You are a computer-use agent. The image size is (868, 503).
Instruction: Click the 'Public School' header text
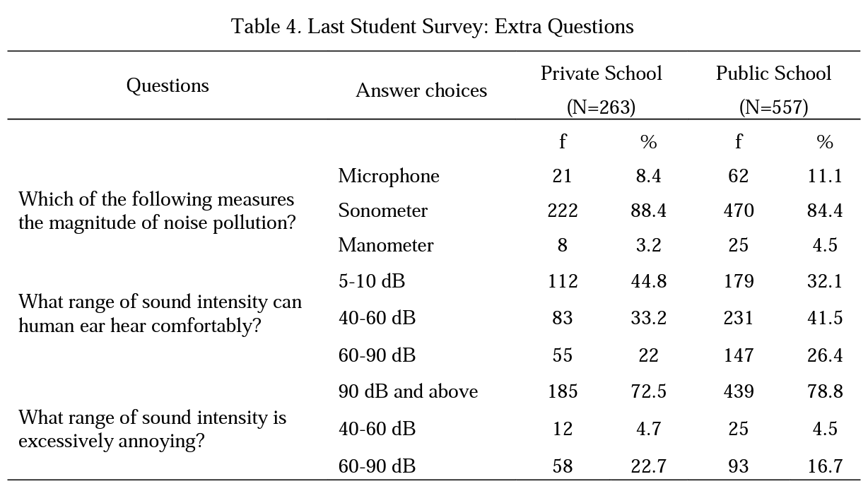tap(773, 73)
